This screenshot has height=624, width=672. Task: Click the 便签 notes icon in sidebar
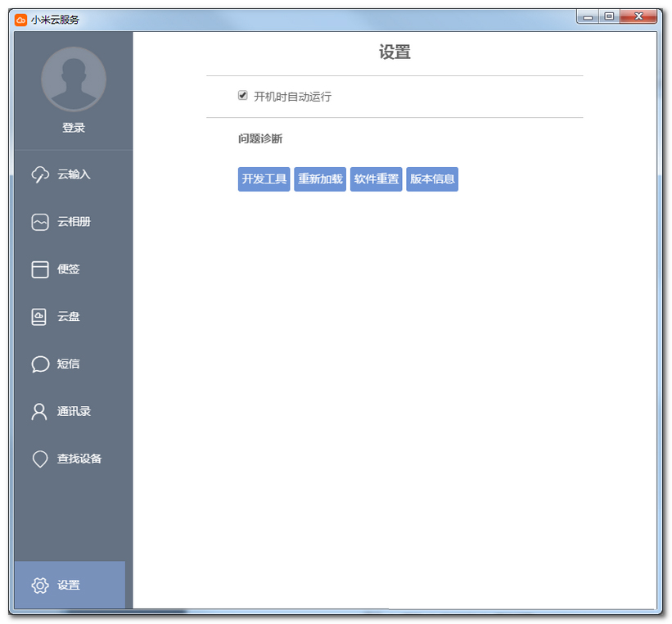(x=39, y=269)
